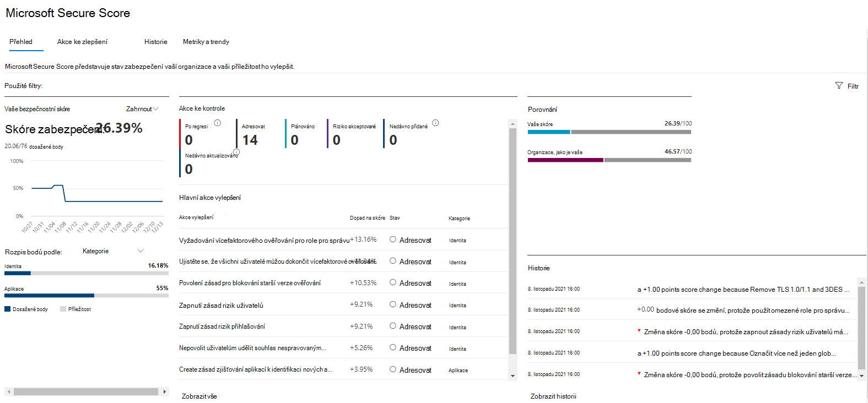Open the Akce ke zlepšení tab
The image size is (868, 403).
click(x=82, y=42)
